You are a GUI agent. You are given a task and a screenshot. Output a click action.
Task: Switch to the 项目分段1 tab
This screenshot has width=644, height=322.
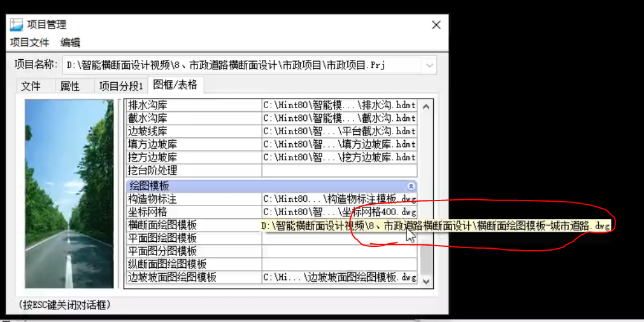click(120, 86)
